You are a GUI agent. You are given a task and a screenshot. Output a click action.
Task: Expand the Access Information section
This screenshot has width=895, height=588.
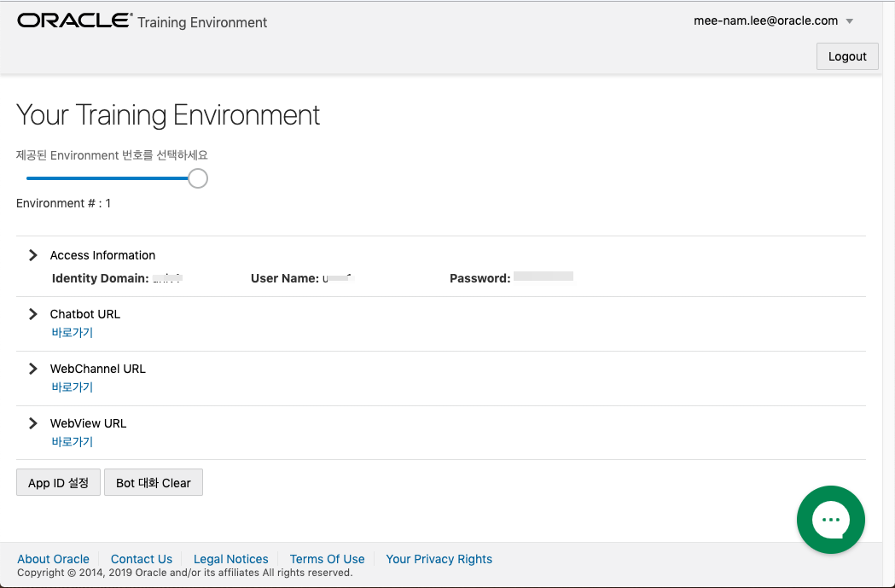tap(33, 255)
